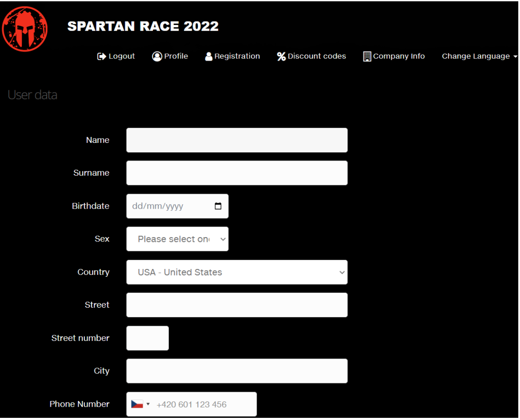Open the Birthdate calendar picker icon
The width and height of the screenshot is (520, 420).
[218, 206]
